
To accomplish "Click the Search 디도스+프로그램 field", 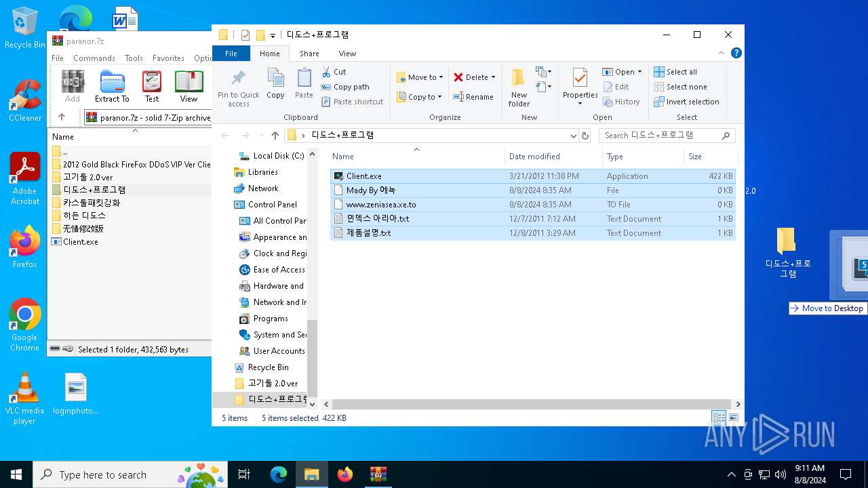I will pyautogui.click(x=667, y=136).
